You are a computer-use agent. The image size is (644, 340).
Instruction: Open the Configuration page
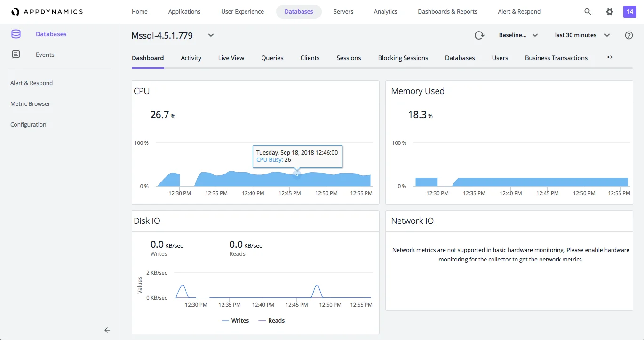[x=28, y=124]
